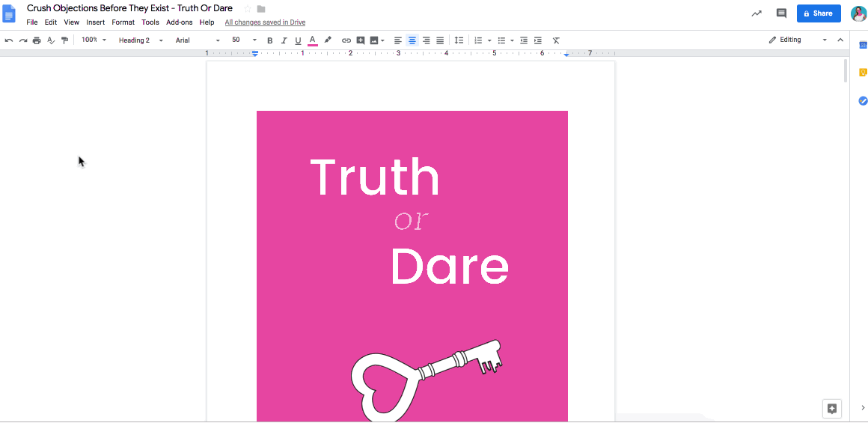Click the right indent marker on the ruler

pos(567,55)
